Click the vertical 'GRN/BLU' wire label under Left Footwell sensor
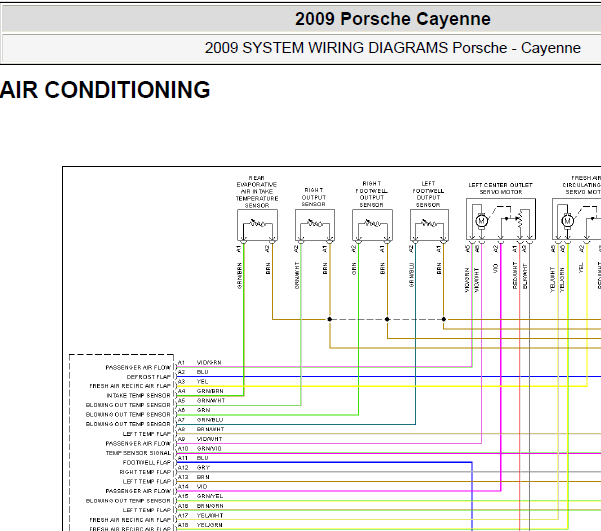Screen dimensions: 601x531 coord(412,275)
